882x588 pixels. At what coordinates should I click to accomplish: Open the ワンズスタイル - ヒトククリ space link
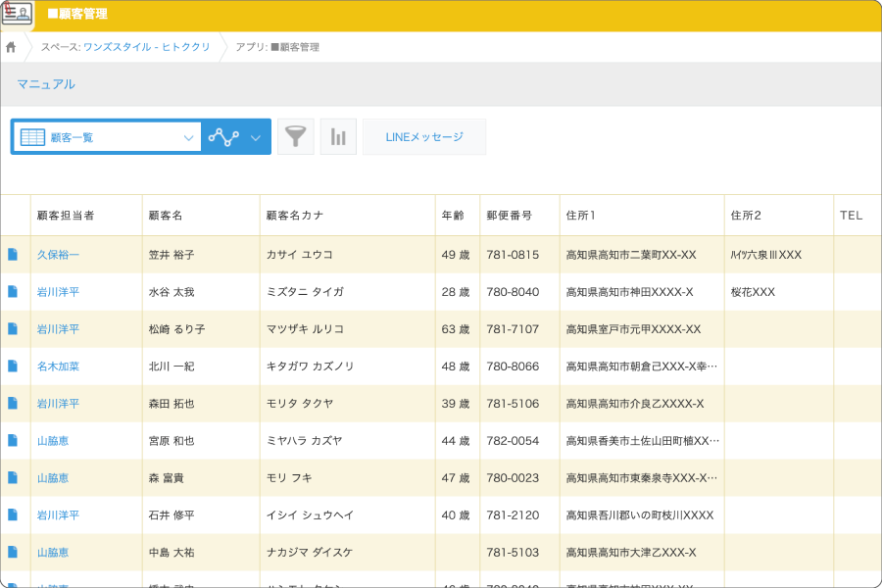(x=146, y=47)
